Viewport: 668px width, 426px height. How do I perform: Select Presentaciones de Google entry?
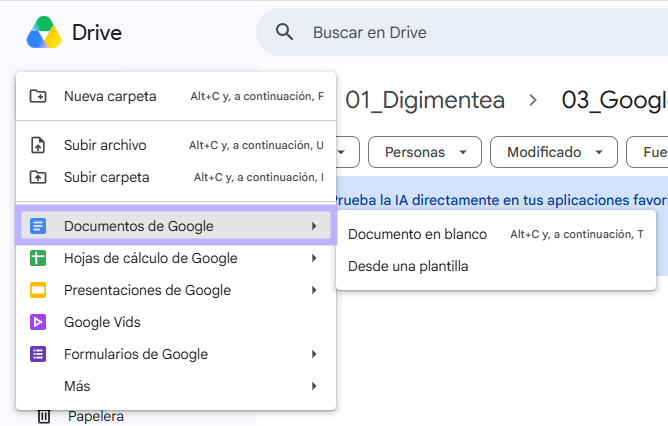[x=176, y=290]
